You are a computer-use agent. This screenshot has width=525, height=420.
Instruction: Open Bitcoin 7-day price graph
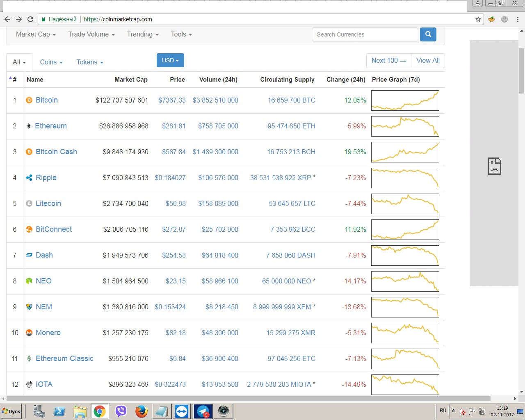405,100
